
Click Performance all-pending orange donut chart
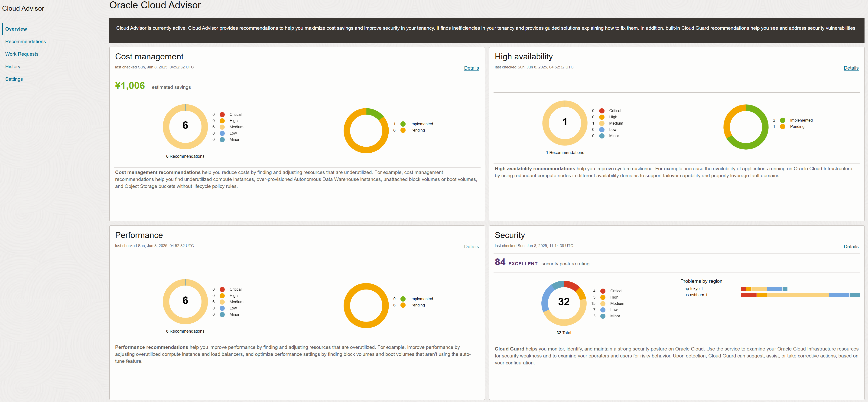[x=366, y=305]
